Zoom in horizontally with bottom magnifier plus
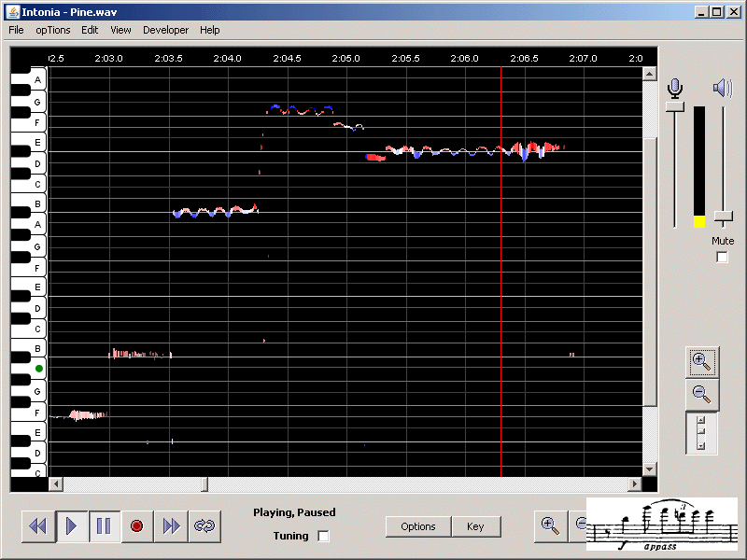 click(x=550, y=526)
